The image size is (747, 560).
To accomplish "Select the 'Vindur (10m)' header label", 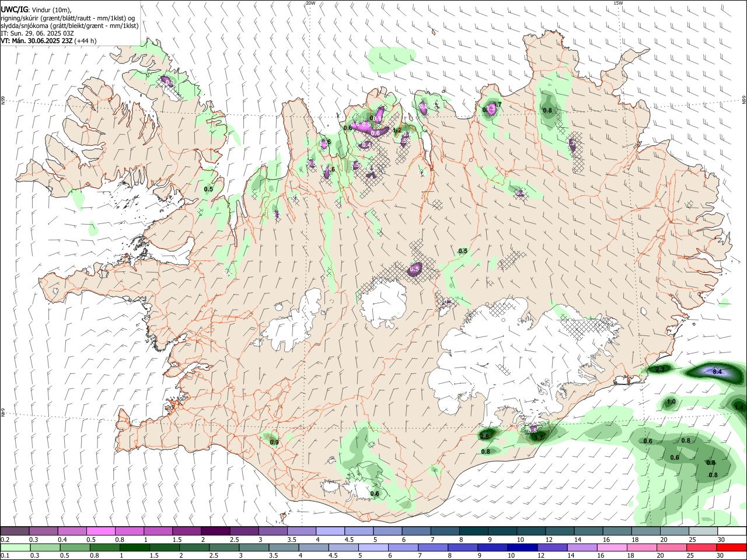I will pos(51,10).
